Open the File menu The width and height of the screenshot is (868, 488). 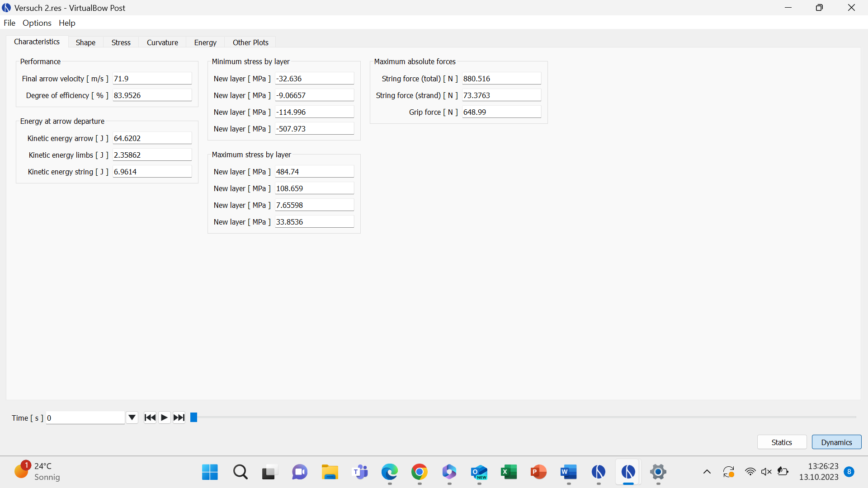click(9, 23)
